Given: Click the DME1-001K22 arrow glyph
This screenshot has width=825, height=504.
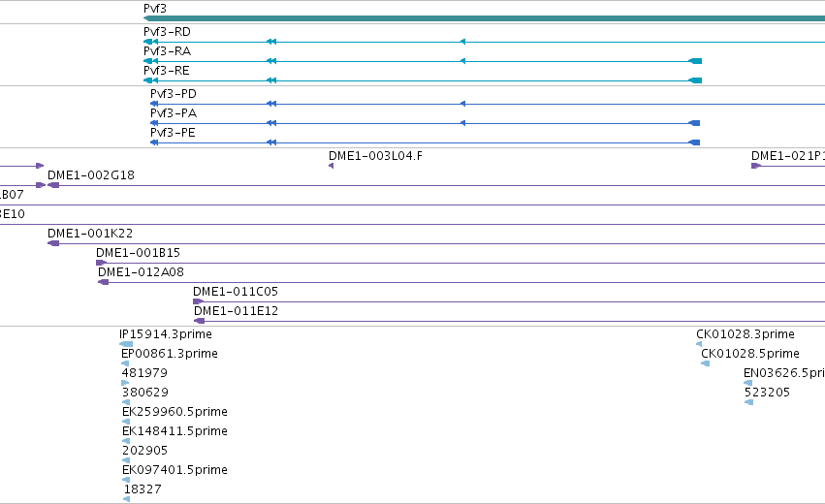Looking at the screenshot, I should pos(53,243).
